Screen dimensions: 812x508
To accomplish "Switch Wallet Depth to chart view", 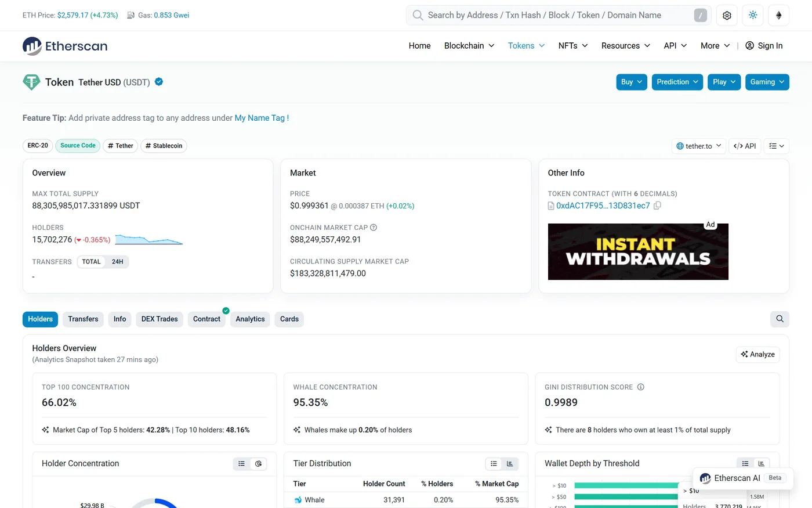I will coord(762,464).
